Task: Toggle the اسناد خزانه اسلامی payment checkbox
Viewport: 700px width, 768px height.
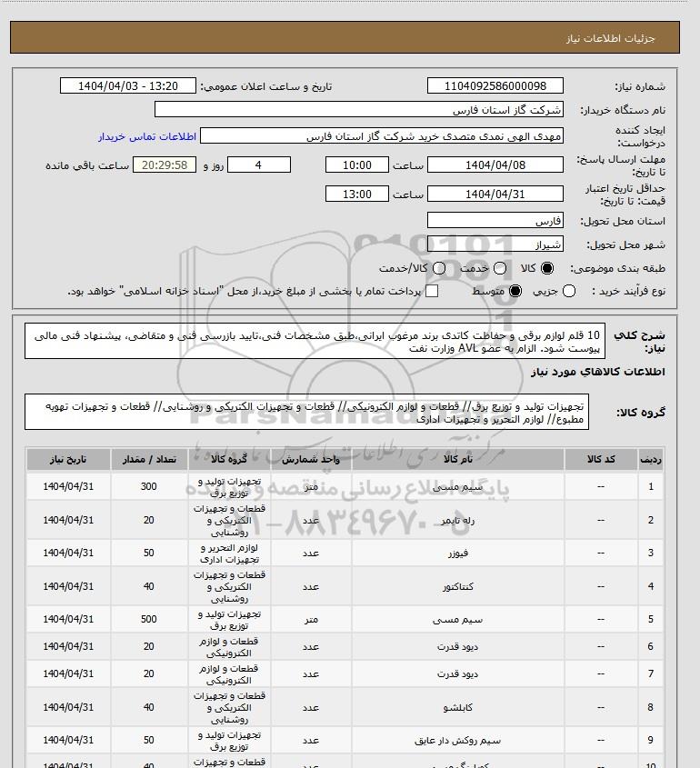Action: click(432, 292)
